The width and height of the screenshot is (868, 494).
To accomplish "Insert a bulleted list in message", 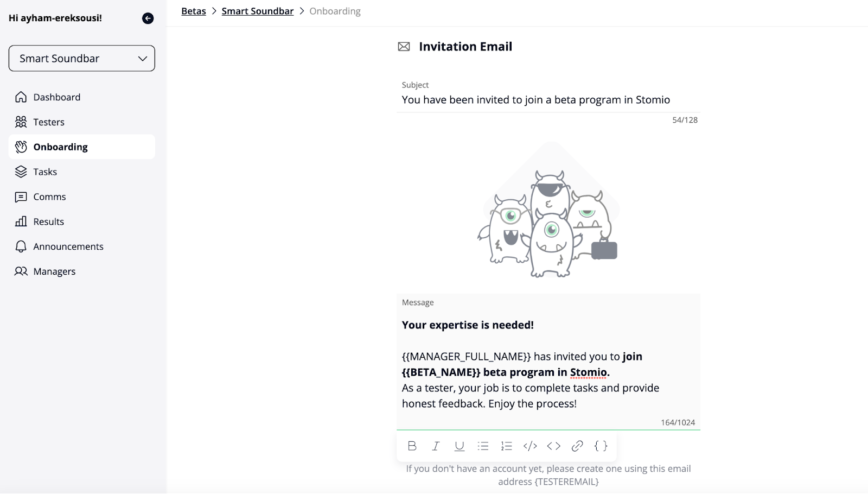I will click(483, 446).
